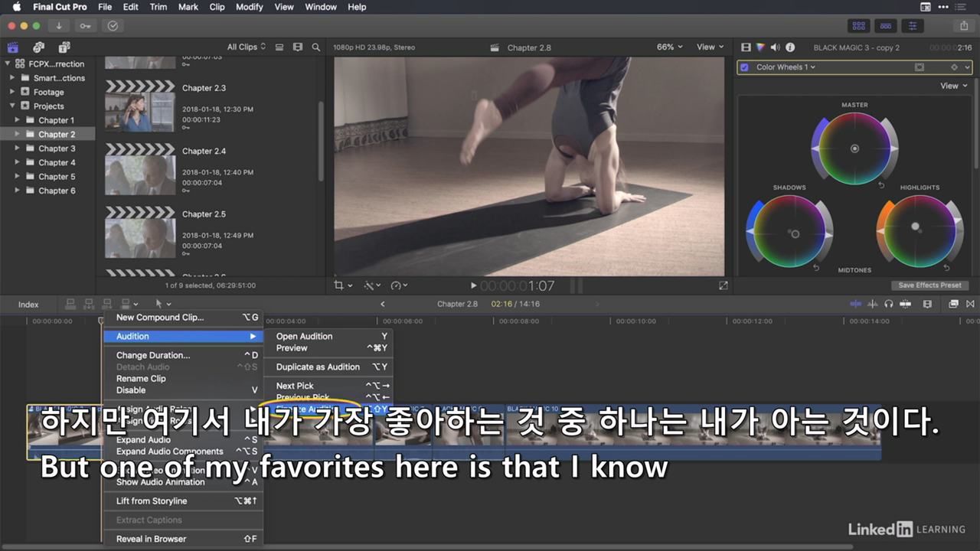The width and height of the screenshot is (980, 551).
Task: Toggle timeline skimming icon
Action: pyautogui.click(x=855, y=305)
